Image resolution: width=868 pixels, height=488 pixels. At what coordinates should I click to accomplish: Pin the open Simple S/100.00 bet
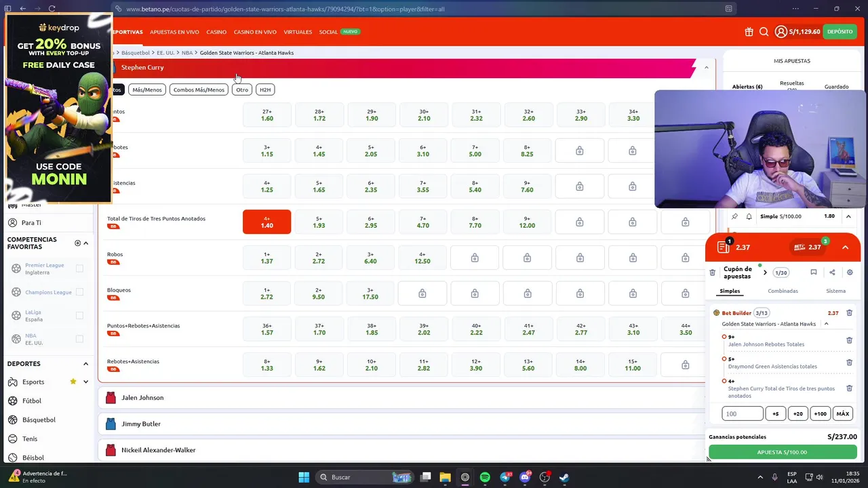point(734,216)
